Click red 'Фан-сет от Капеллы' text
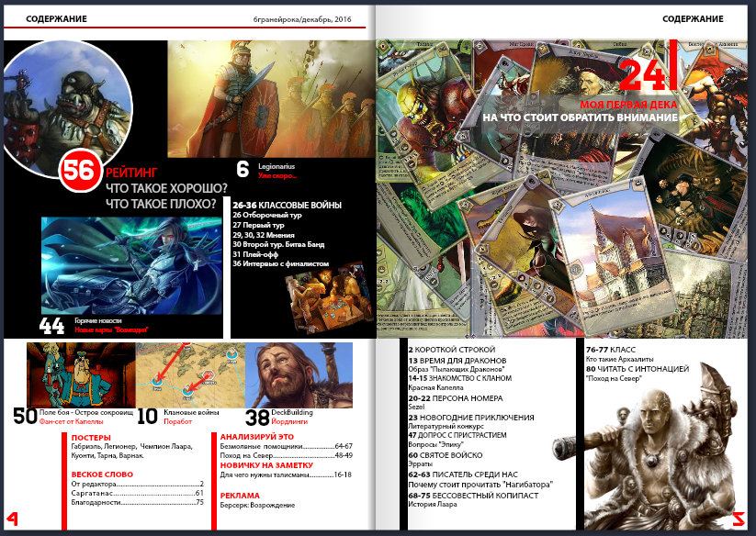Screen dimensions: 756x536 72,421
